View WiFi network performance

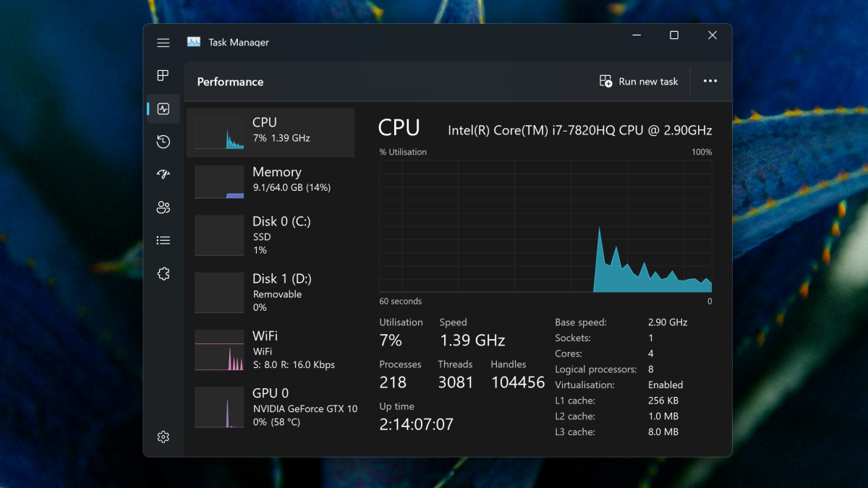click(x=271, y=350)
